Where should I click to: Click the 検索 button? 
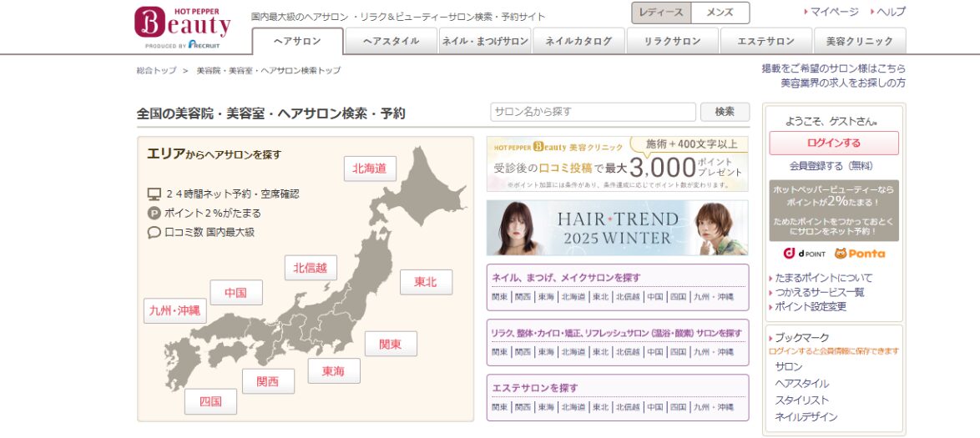(x=725, y=112)
